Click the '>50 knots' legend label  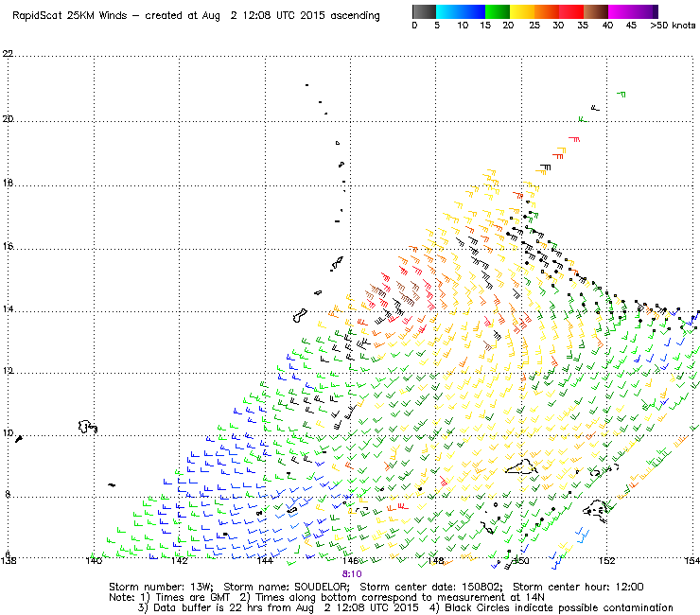pyautogui.click(x=673, y=26)
